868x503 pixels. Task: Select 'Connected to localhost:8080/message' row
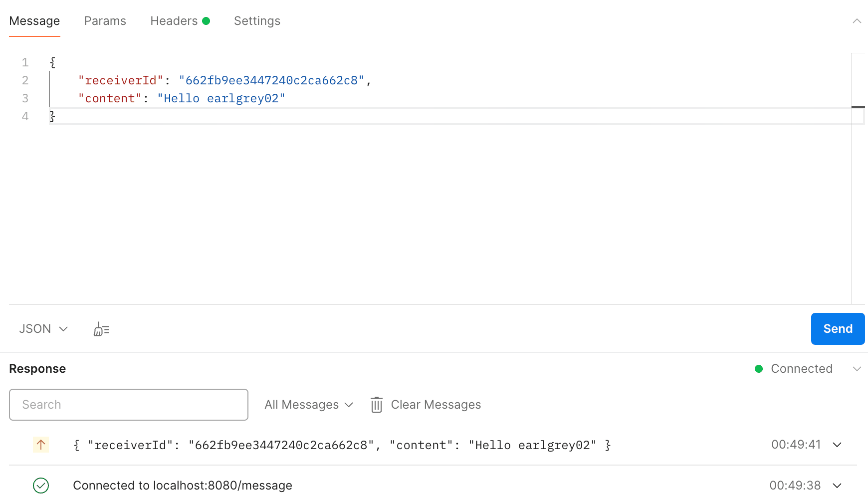(433, 486)
